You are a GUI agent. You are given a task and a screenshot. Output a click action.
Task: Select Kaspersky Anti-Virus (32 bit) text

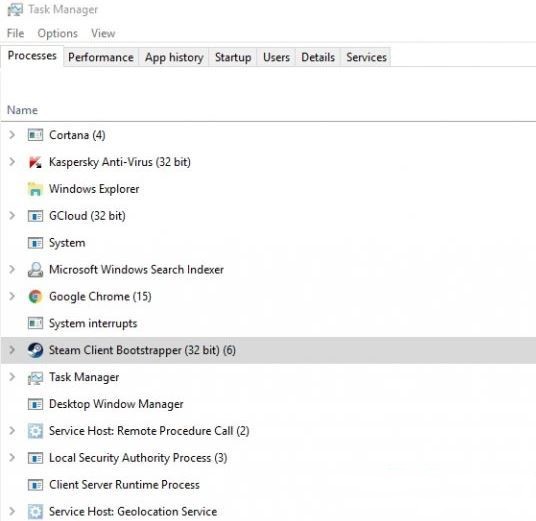tap(120, 162)
